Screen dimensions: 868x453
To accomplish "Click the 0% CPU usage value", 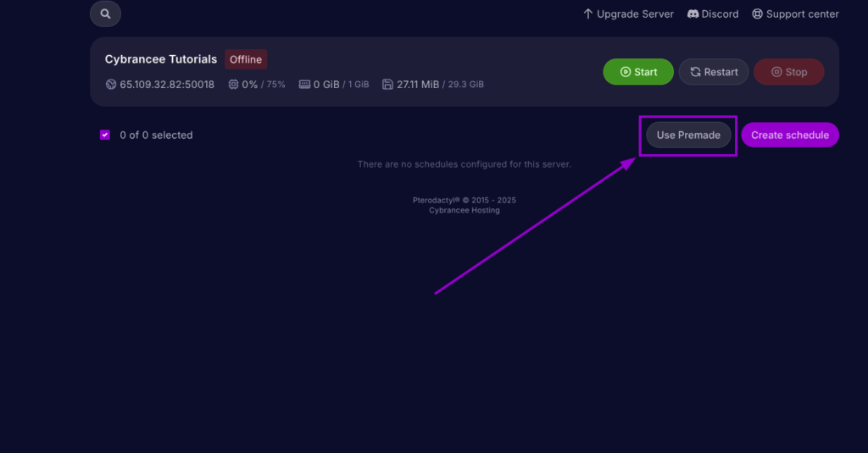I will pos(250,85).
